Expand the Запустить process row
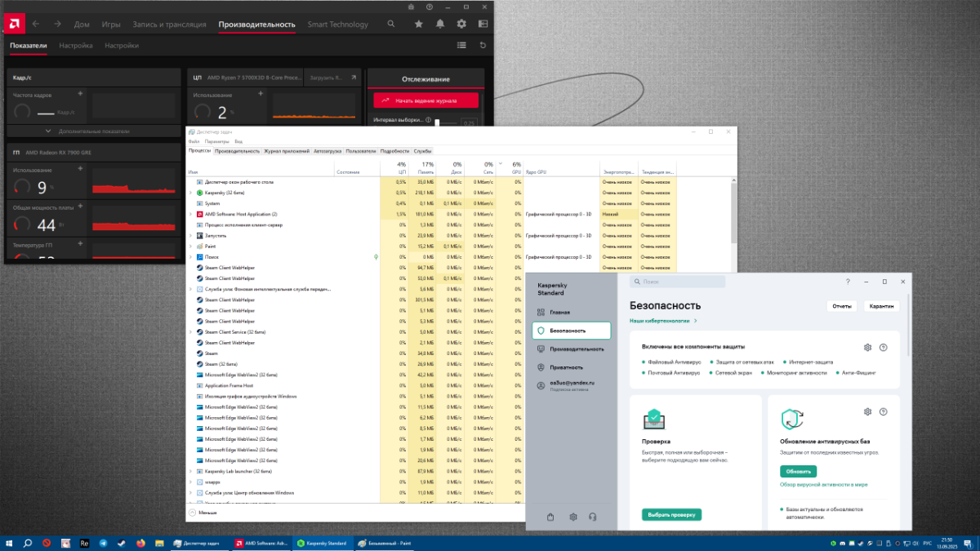Image resolution: width=980 pixels, height=551 pixels. [191, 235]
